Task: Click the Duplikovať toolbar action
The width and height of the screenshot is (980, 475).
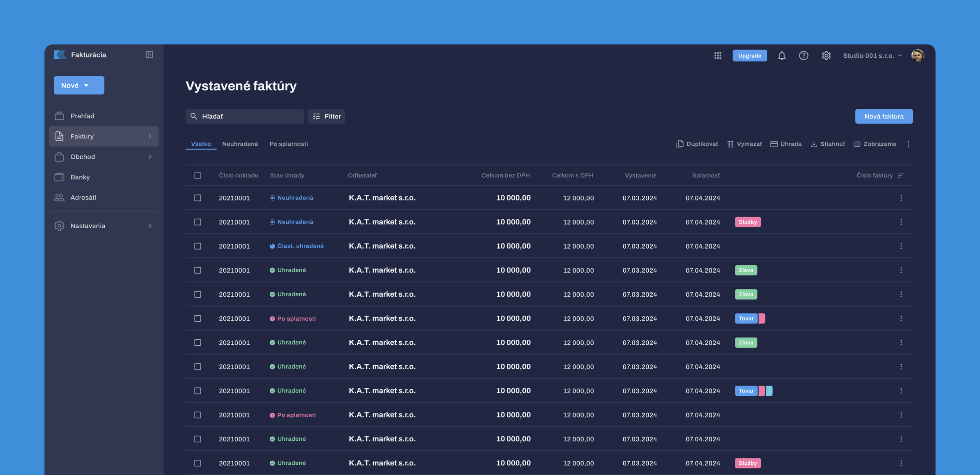Action: pos(697,144)
